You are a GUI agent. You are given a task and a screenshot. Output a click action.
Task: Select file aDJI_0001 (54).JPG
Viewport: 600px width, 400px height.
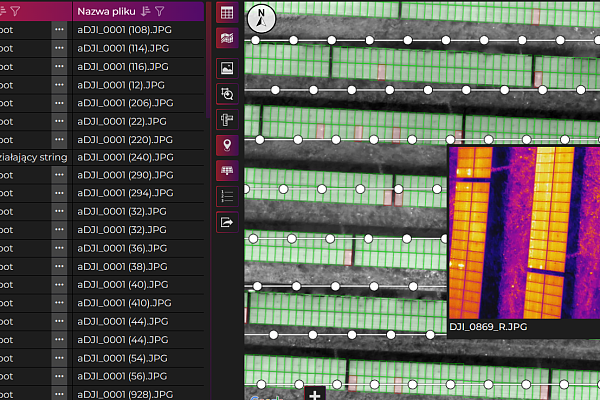pyautogui.click(x=122, y=358)
